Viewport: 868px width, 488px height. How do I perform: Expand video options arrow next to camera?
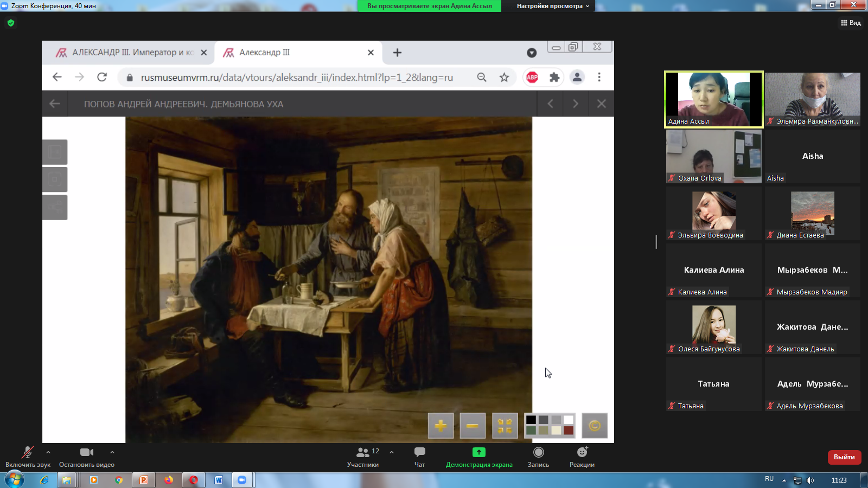112,452
